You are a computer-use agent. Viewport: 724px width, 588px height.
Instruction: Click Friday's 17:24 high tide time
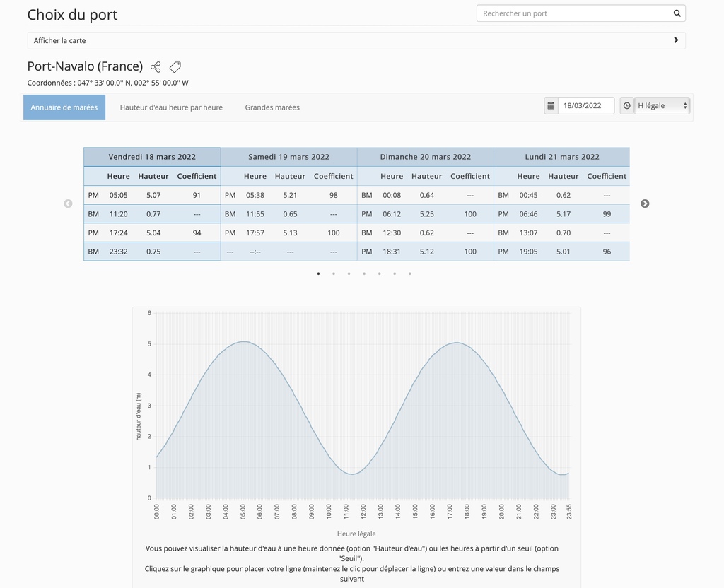pyautogui.click(x=118, y=233)
